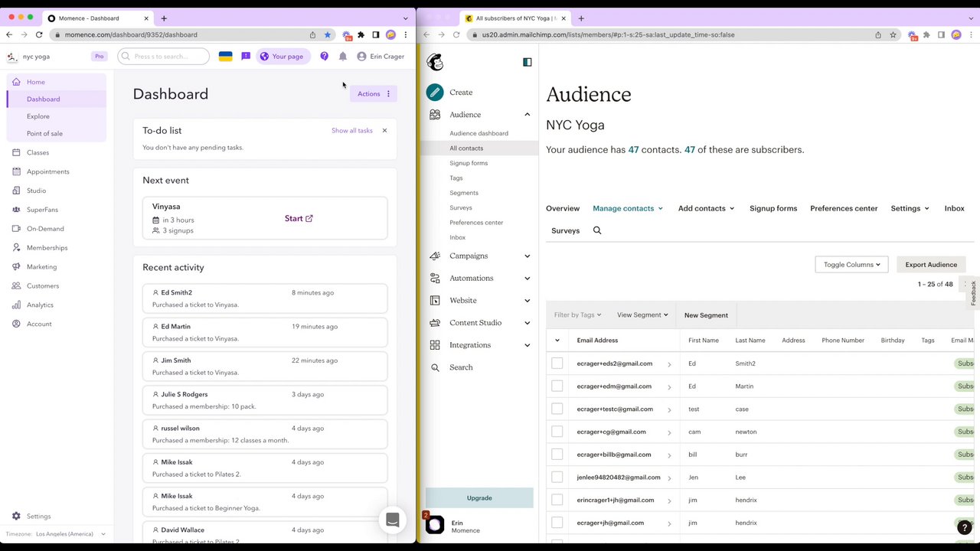Expand the Mailchimp Content Studio section
The width and height of the screenshot is (980, 551).
click(x=528, y=323)
